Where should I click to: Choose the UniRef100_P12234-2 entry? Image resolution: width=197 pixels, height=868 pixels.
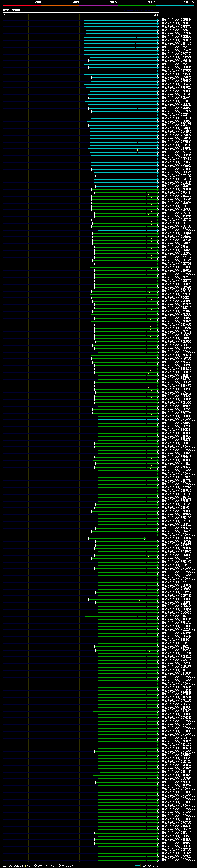(179, 629)
